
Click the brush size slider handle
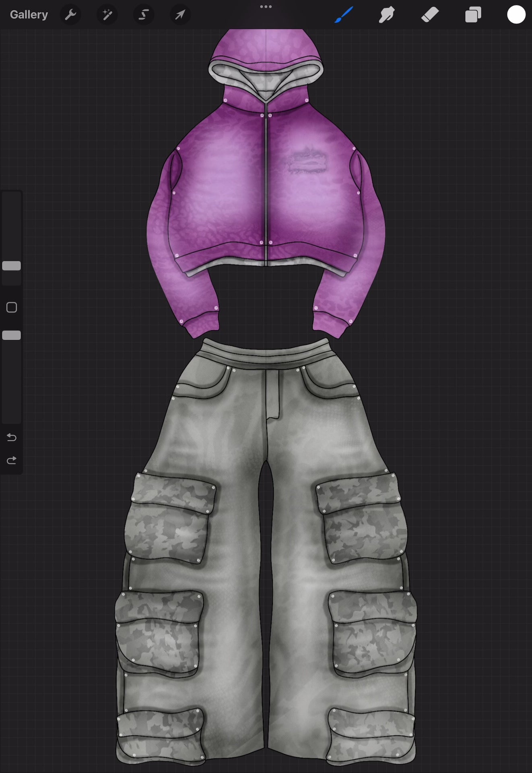[12, 266]
